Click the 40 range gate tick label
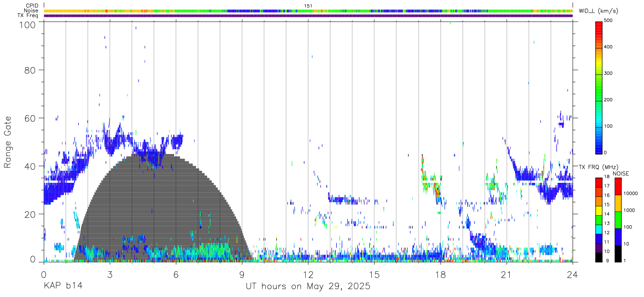Screen dimensions: 644x297 pyautogui.click(x=29, y=166)
